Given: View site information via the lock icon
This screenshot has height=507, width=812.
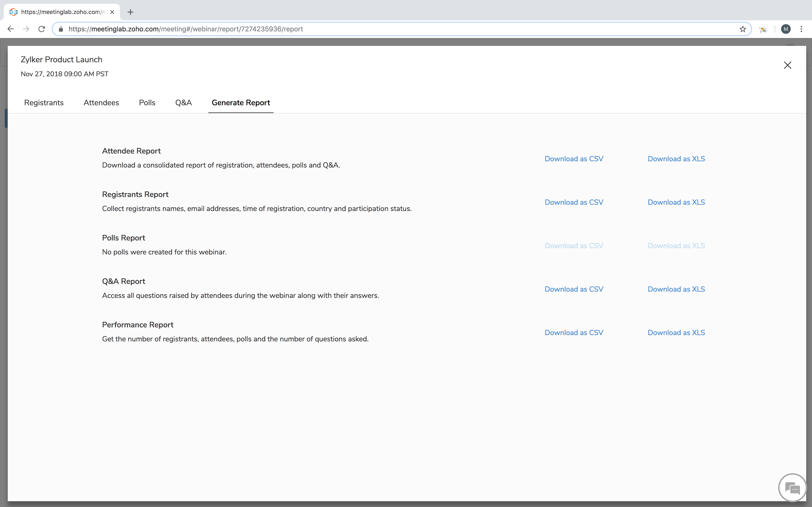Looking at the screenshot, I should tap(61, 29).
